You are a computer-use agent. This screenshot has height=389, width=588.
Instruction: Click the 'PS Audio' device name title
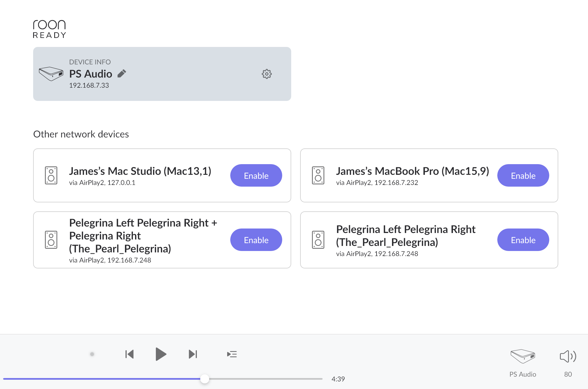point(91,74)
